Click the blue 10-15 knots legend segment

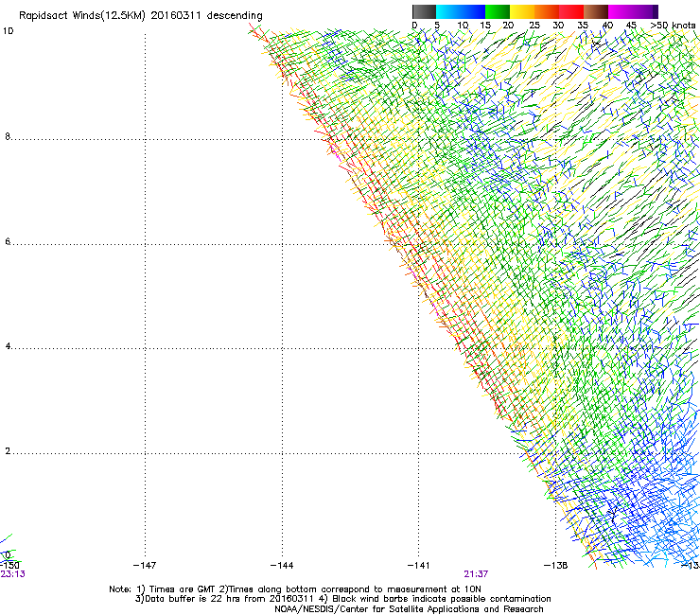point(473,11)
